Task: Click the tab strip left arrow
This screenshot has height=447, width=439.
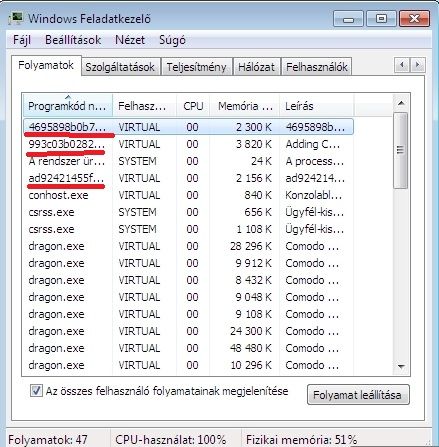Action: pos(402,65)
